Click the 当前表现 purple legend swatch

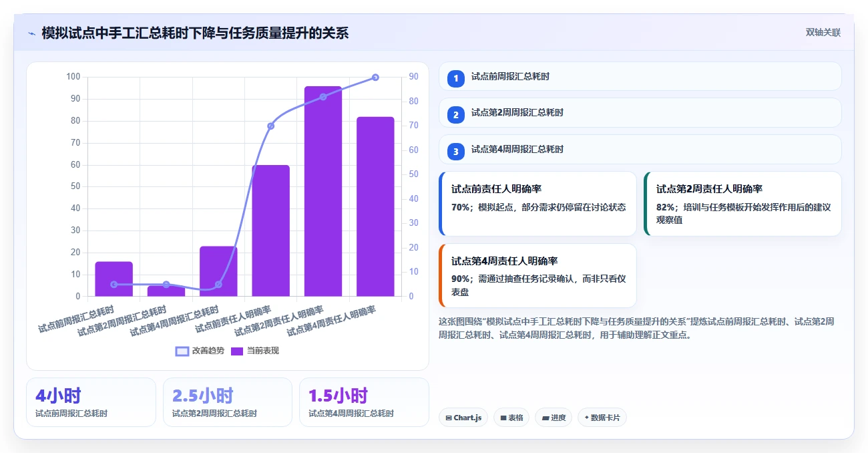click(x=237, y=351)
